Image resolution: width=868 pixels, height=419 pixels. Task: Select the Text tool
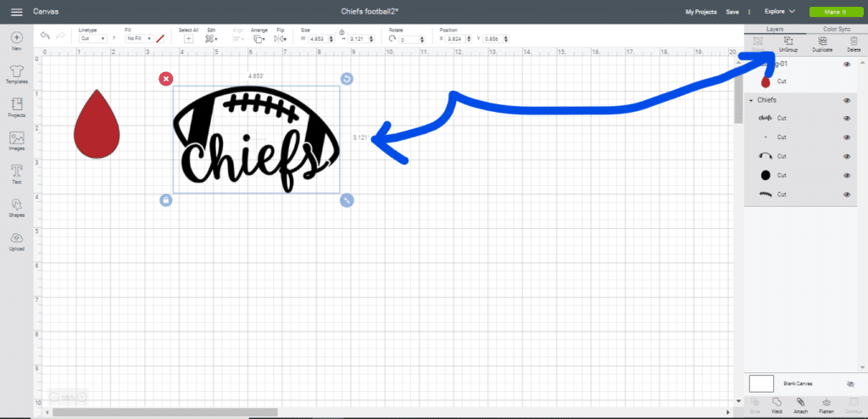(x=16, y=172)
